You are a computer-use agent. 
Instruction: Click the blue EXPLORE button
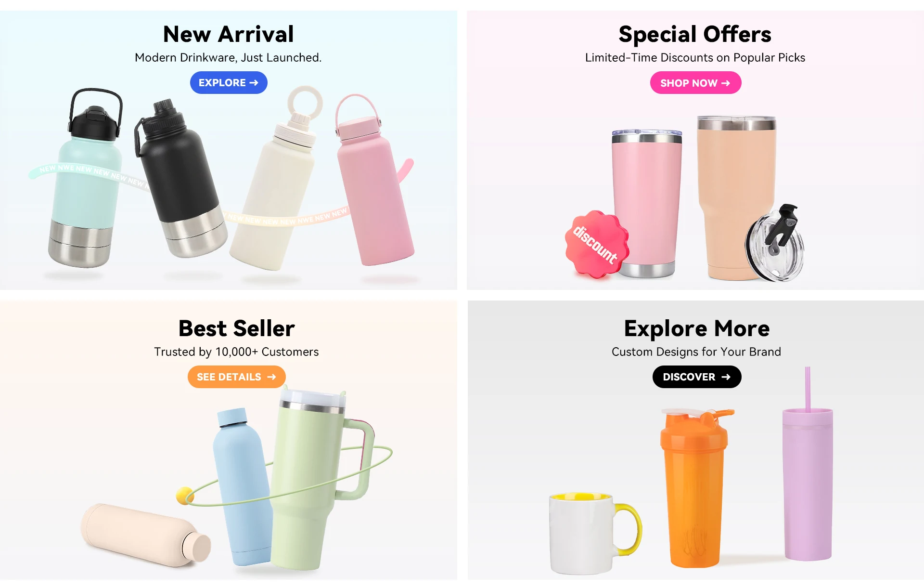[x=229, y=83]
